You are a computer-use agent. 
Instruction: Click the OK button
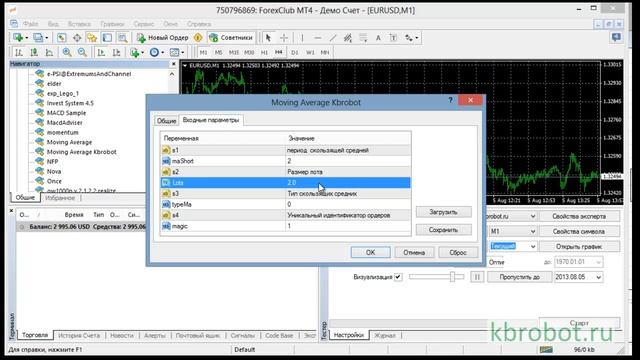tap(370, 252)
